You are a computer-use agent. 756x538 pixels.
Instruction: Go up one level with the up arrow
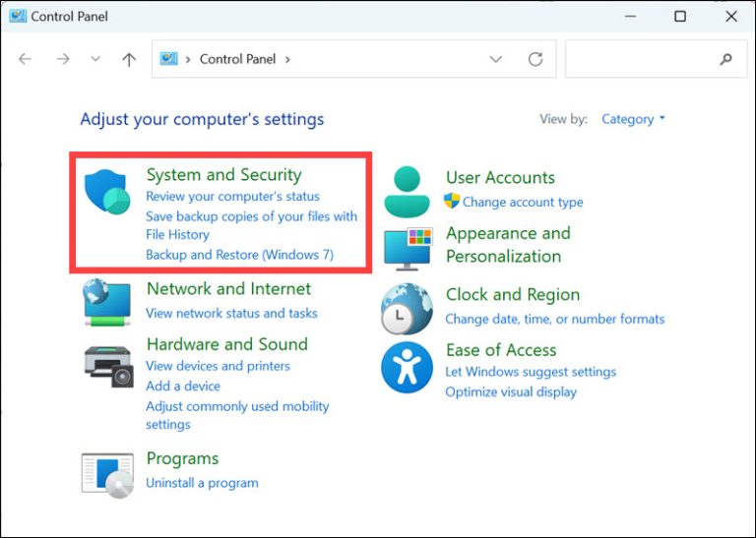click(x=129, y=59)
